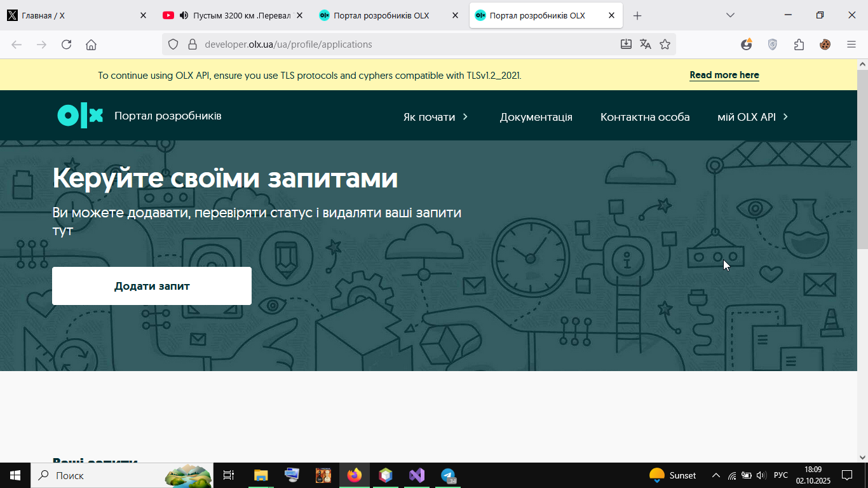View site security info via padlock icon
The width and height of the screenshot is (868, 488).
click(x=193, y=44)
